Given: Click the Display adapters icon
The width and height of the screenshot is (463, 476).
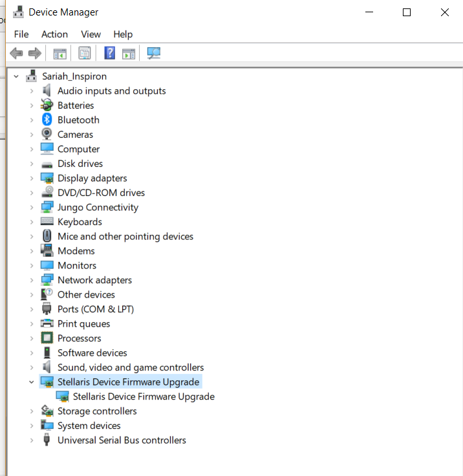Looking at the screenshot, I should point(47,178).
